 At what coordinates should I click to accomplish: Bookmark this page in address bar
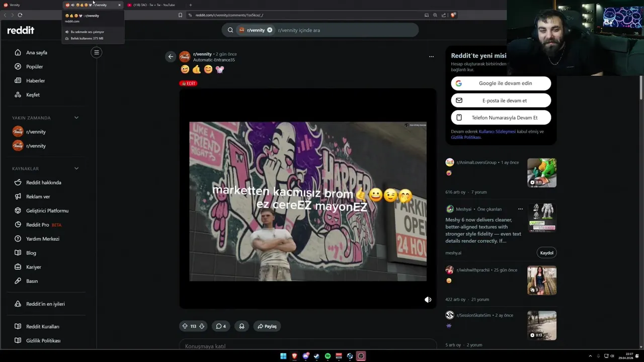180,15
